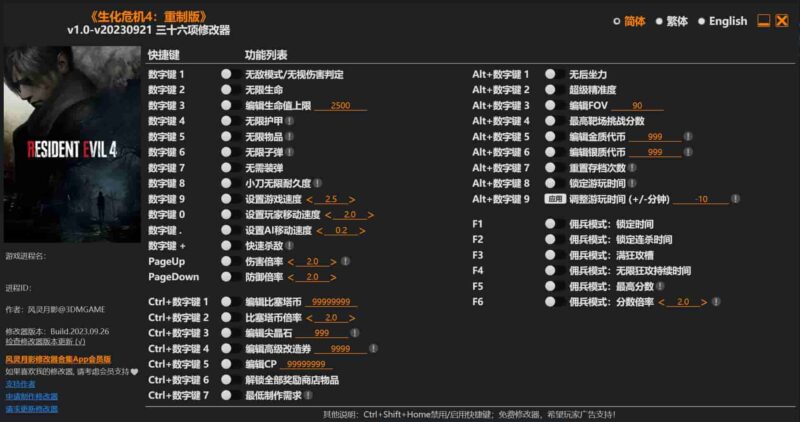The height and width of the screenshot is (422, 800).
Task: Open 请求更新修改器 link
Action: (32, 409)
